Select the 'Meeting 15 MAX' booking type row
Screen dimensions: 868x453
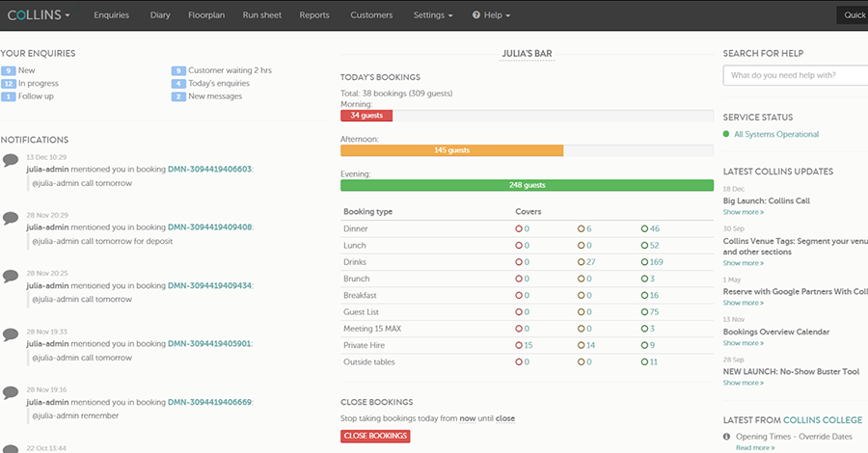[x=527, y=329]
